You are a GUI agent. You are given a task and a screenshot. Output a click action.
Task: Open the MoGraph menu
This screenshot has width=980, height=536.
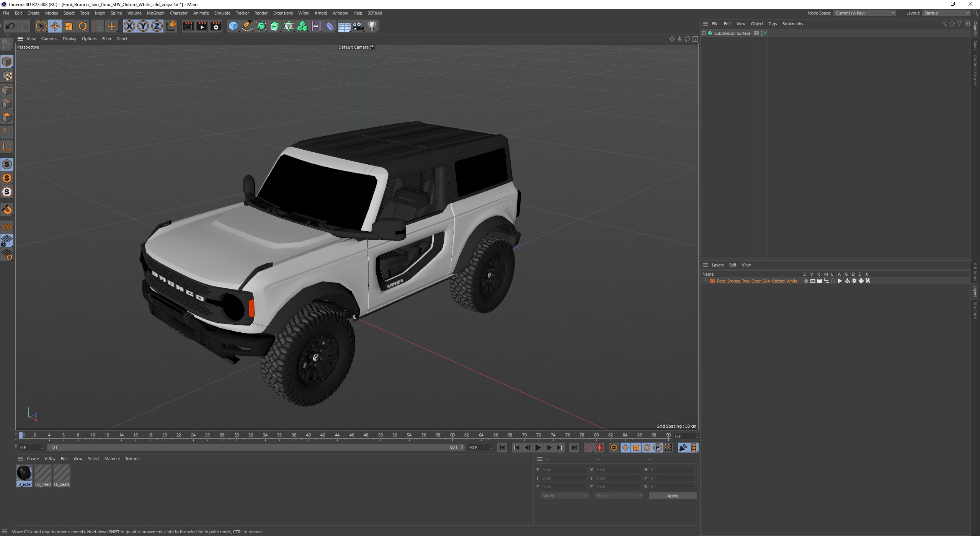tap(155, 13)
